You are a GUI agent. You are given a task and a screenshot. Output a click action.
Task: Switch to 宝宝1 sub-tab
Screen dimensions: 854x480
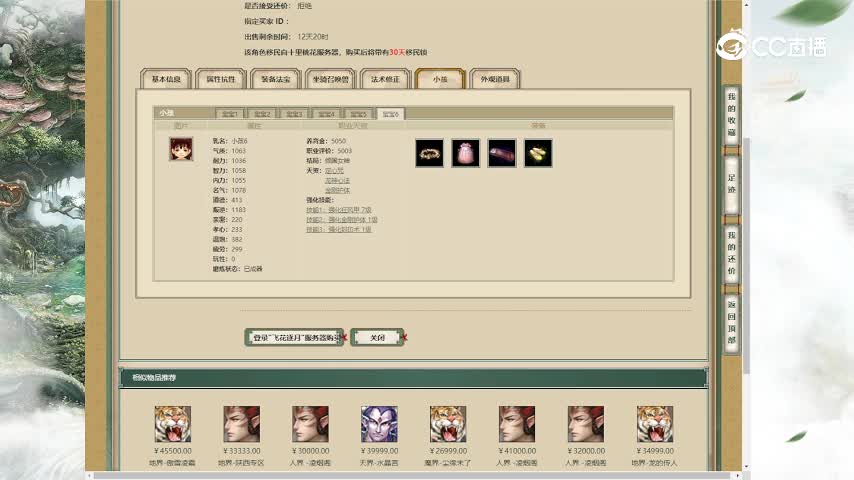click(230, 114)
